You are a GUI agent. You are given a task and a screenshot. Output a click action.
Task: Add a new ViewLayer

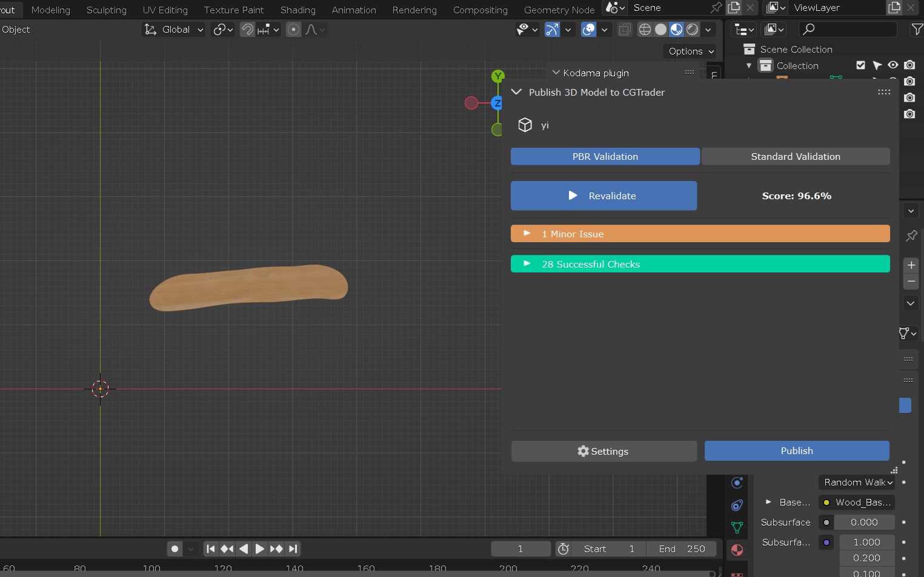tap(894, 8)
